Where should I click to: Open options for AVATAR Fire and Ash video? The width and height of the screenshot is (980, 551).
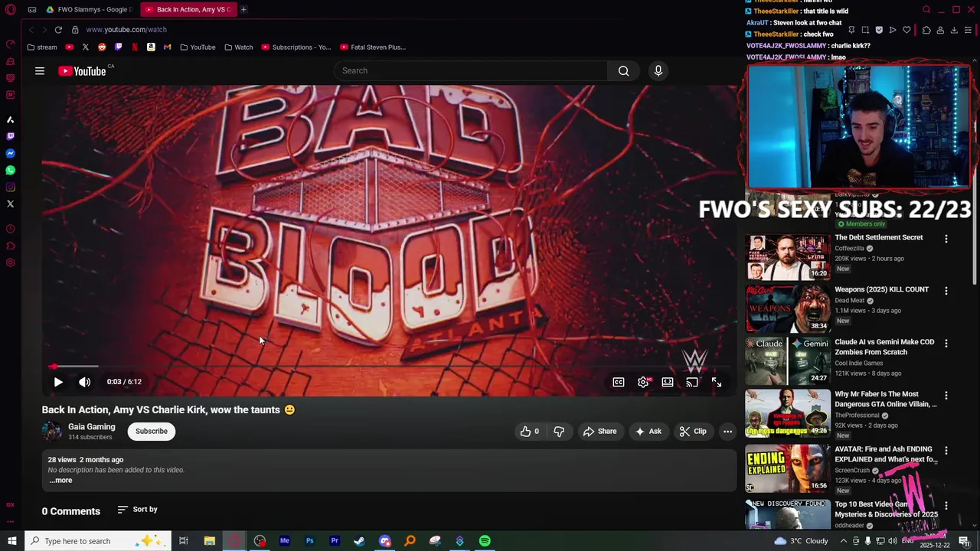(x=946, y=451)
